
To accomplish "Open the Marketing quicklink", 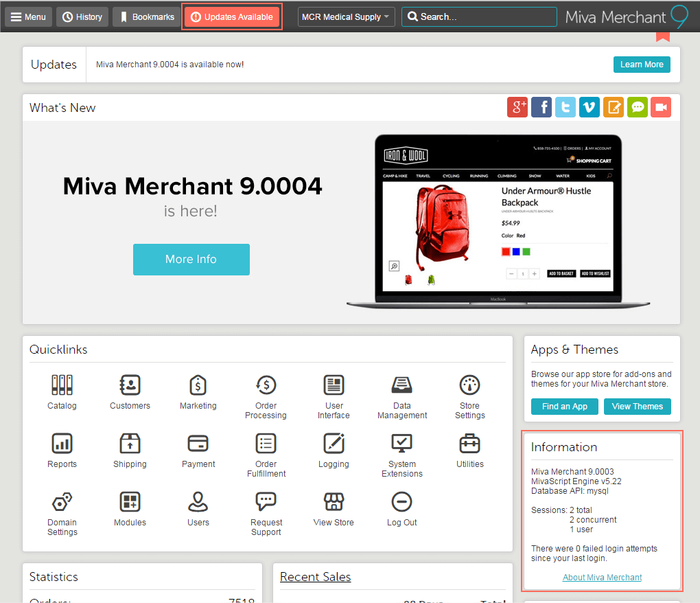I will tap(198, 391).
